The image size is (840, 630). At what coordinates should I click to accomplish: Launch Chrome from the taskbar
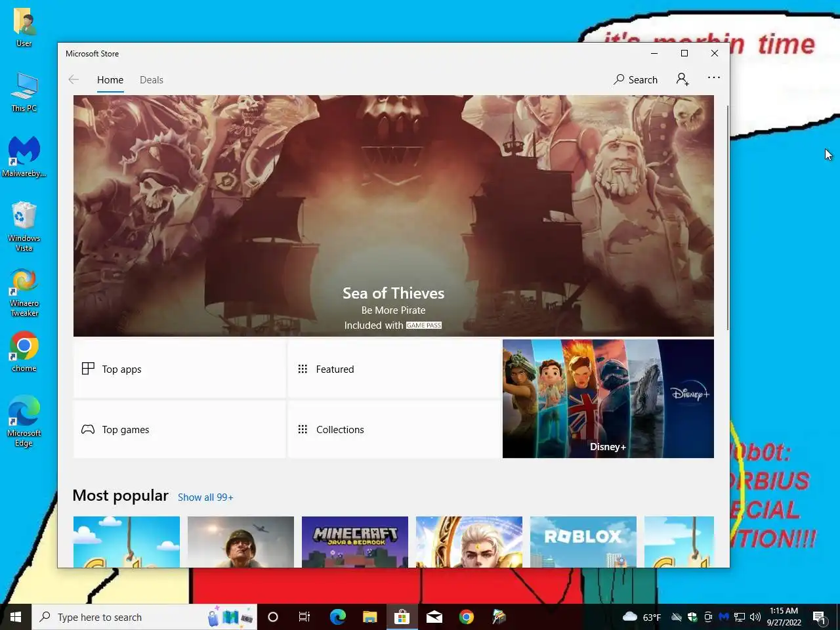(467, 617)
